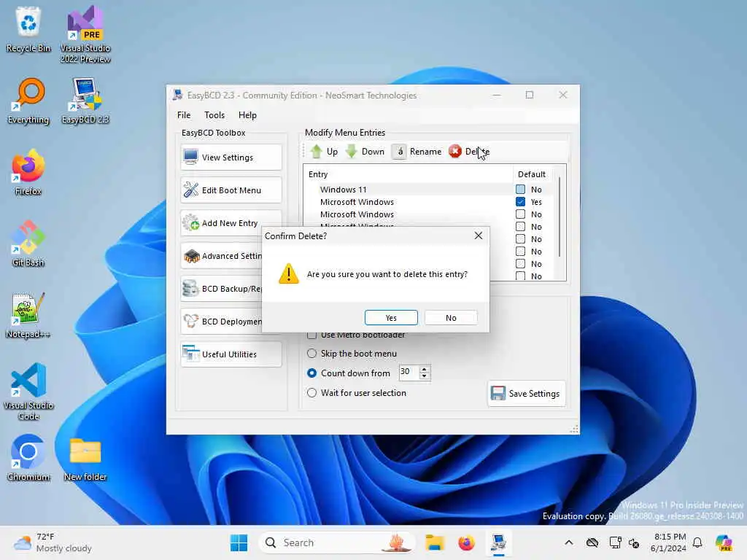
Task: Cancel deletion with the No button
Action: [451, 318]
